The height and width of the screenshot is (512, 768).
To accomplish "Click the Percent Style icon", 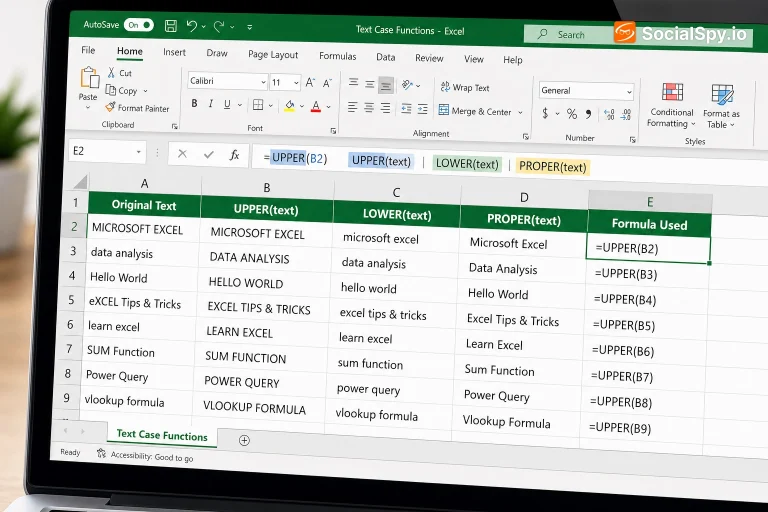I will click(x=572, y=114).
